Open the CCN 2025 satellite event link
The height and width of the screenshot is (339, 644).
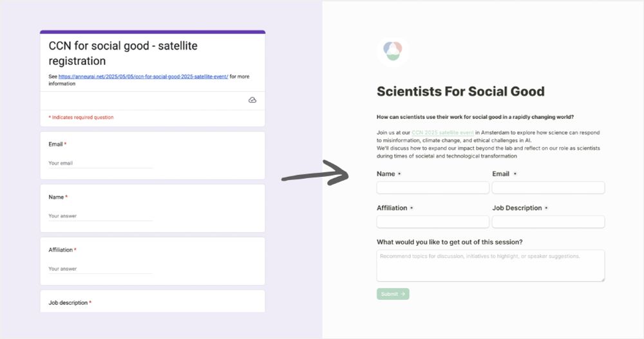click(x=443, y=133)
